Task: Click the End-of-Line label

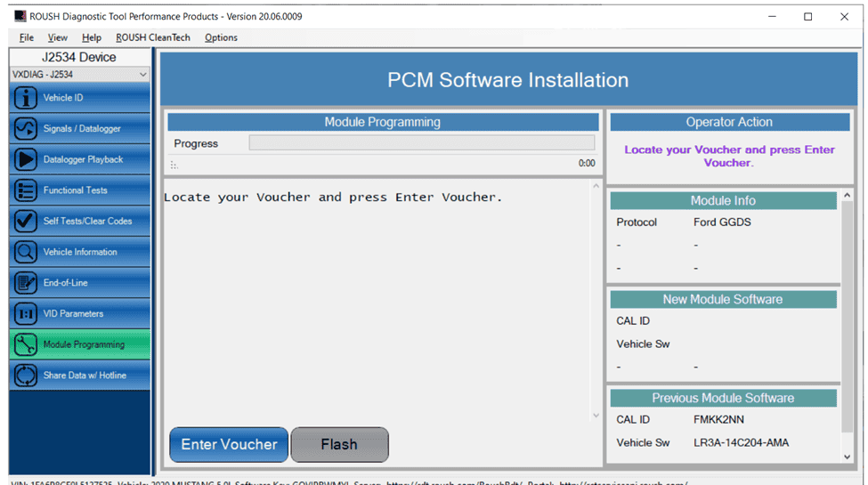Action: pos(65,282)
